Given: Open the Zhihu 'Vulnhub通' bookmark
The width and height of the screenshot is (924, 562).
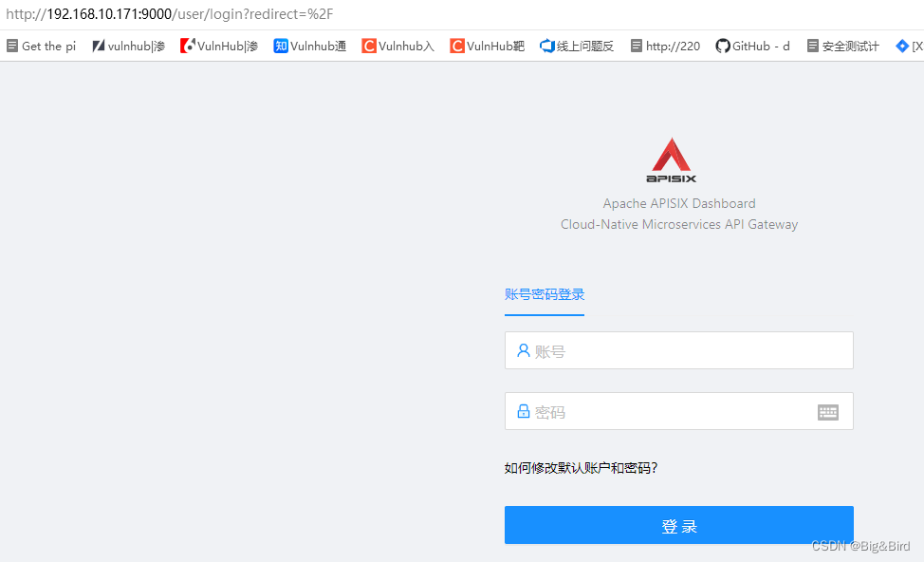Looking at the screenshot, I should tap(310, 46).
